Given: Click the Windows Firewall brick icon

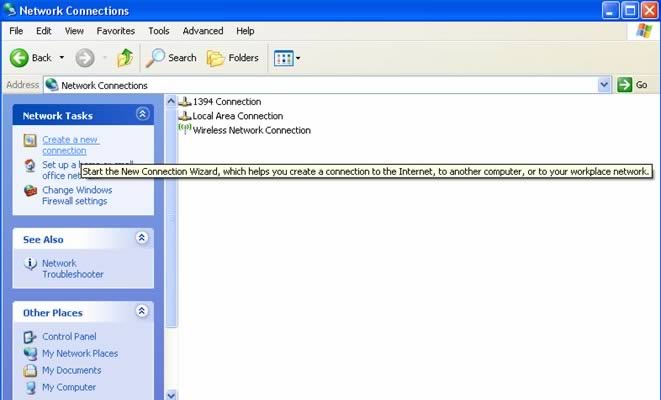Looking at the screenshot, I should [30, 191].
